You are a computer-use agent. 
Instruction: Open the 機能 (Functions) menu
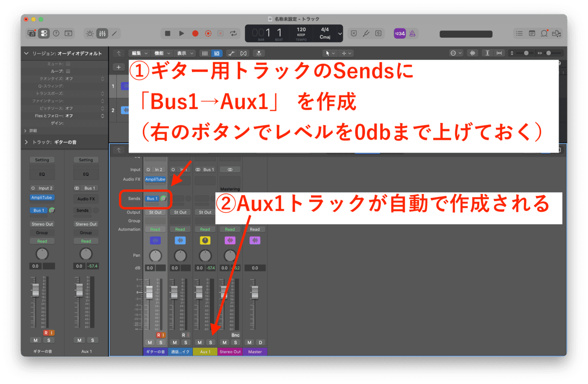pos(163,53)
